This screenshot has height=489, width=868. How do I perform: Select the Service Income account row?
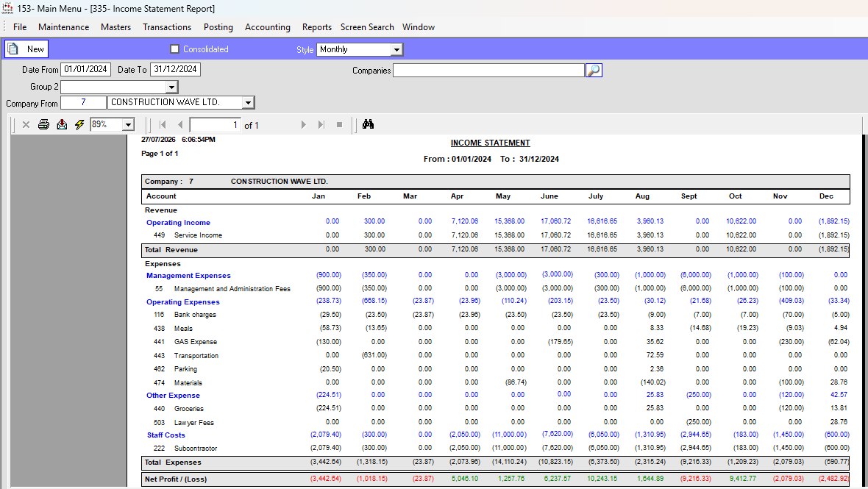(496, 235)
